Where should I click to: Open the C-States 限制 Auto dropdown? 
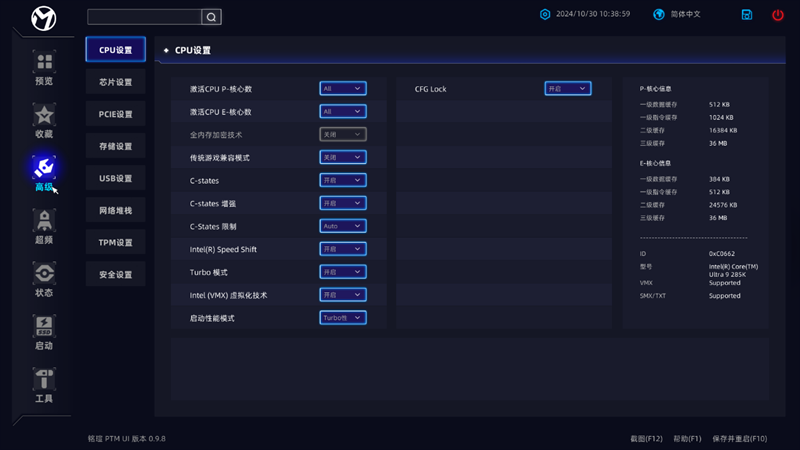(x=343, y=226)
